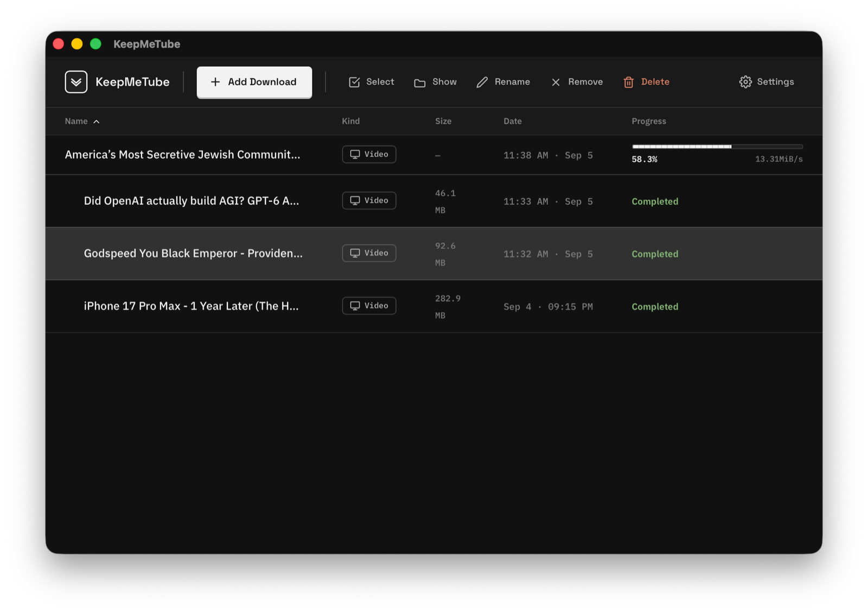The image size is (868, 614).
Task: Click the 58.3% progress percentage
Action: [x=644, y=159]
